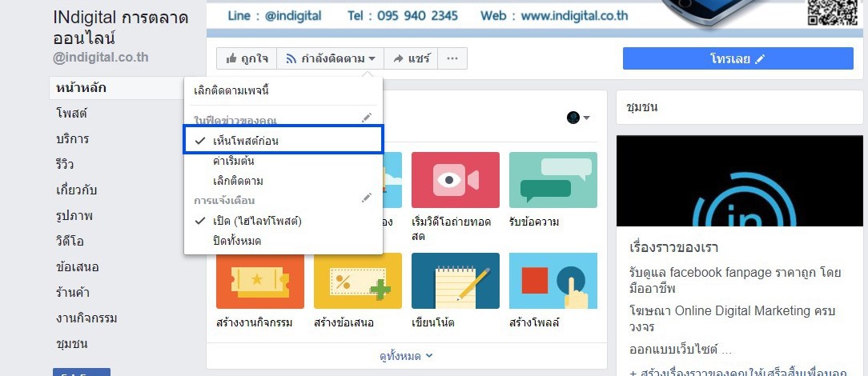This screenshot has width=868, height=376.
Task: Open Photos (รูปภาพ) in sidebar
Action: [74, 216]
